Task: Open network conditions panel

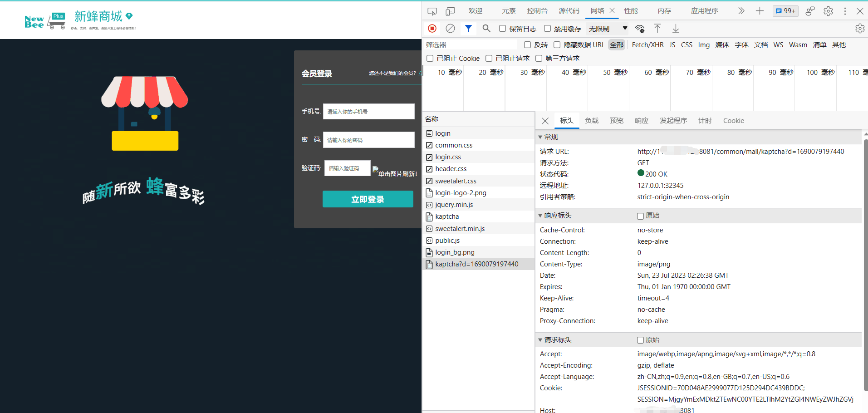Action: [640, 28]
